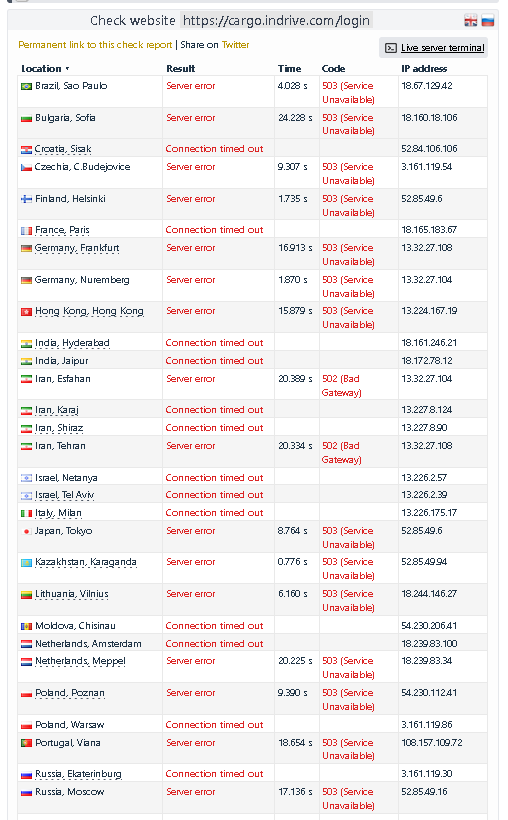Click the checked website URL field

pos(276,21)
